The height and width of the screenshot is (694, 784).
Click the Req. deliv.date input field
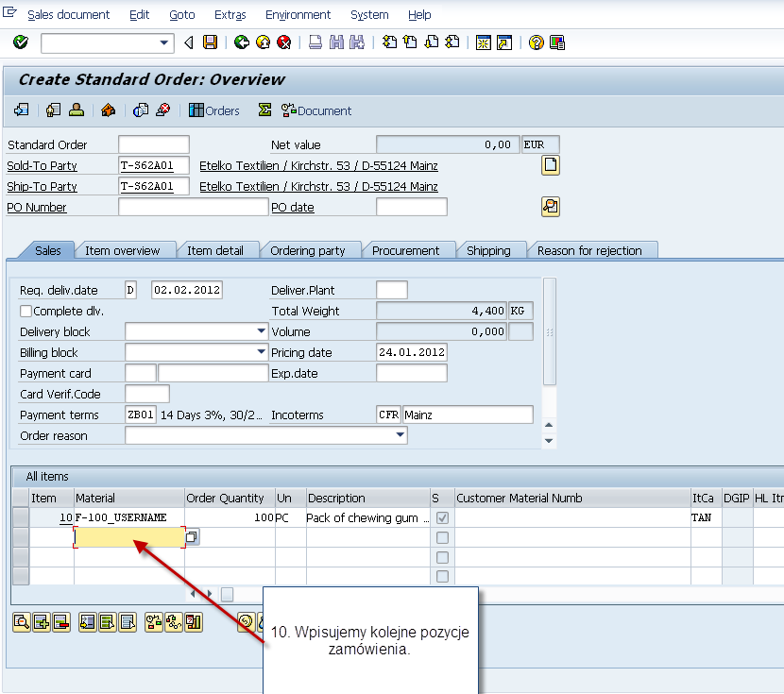pyautogui.click(x=186, y=290)
